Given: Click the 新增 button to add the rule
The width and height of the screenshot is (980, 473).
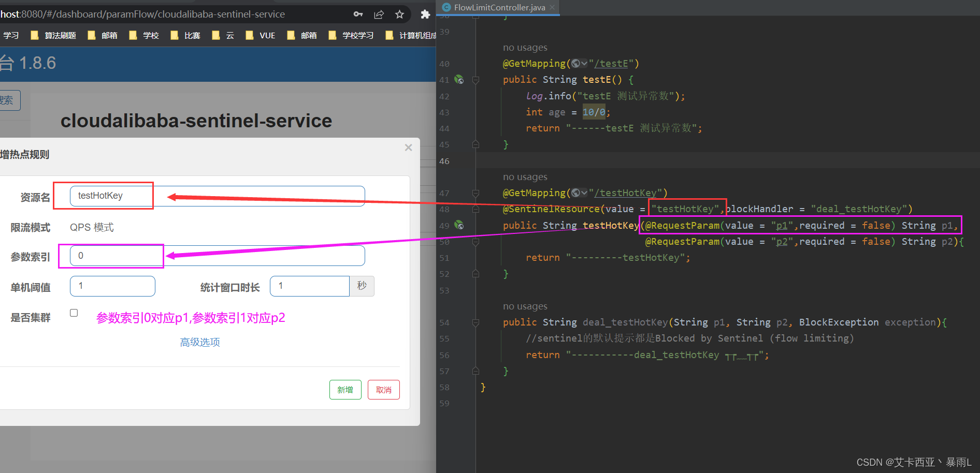Looking at the screenshot, I should pos(345,390).
